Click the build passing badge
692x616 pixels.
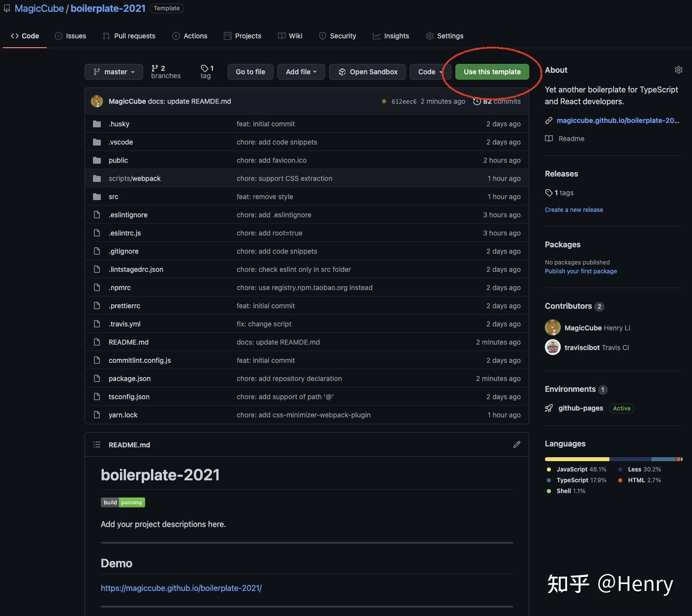123,502
